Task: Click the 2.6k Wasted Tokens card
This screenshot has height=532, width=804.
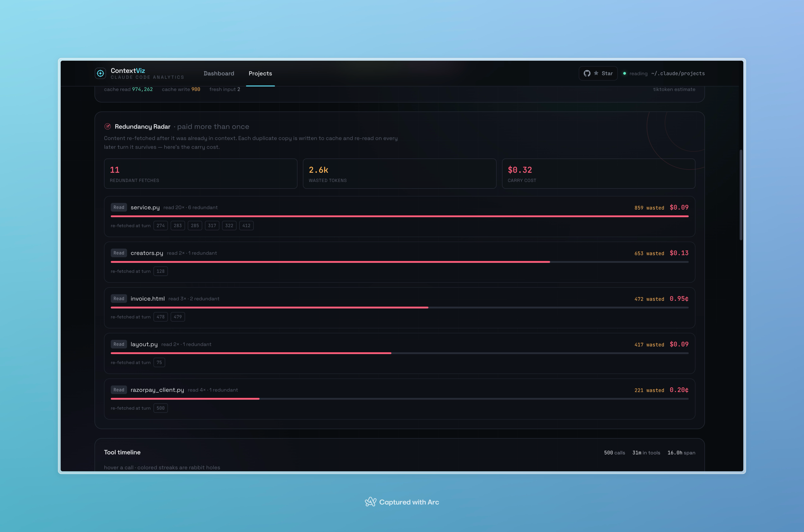Action: [399, 173]
